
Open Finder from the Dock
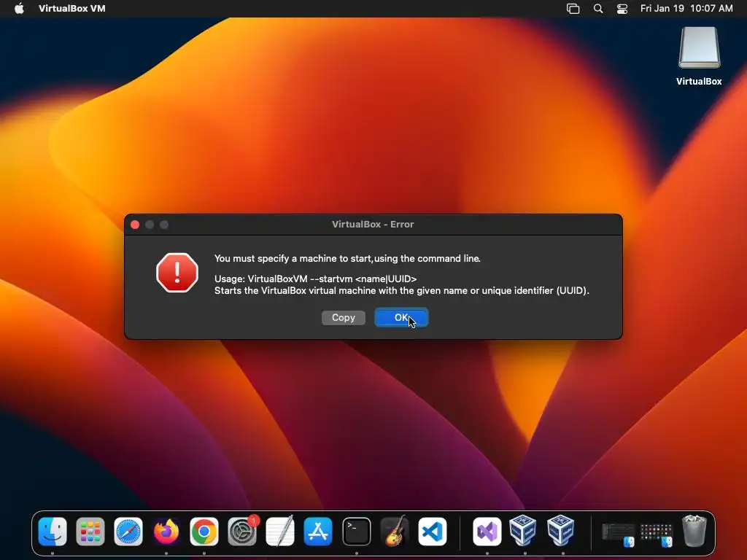(53, 531)
